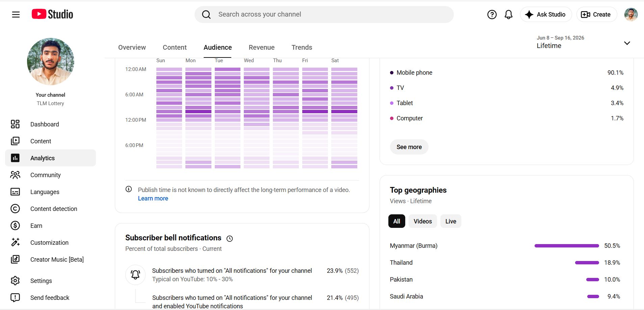The width and height of the screenshot is (644, 310).
Task: Open the Languages section
Action: point(51,192)
